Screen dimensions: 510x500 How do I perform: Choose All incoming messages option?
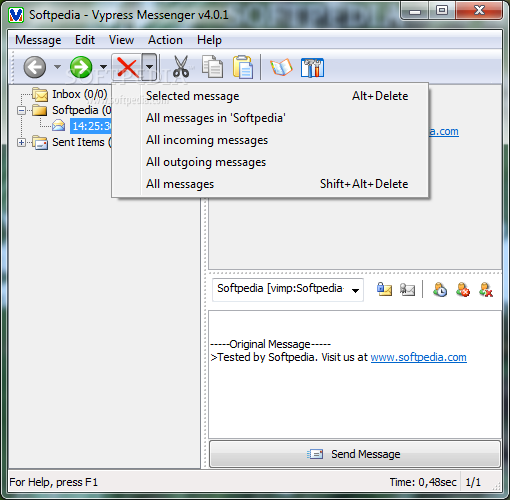270,140
